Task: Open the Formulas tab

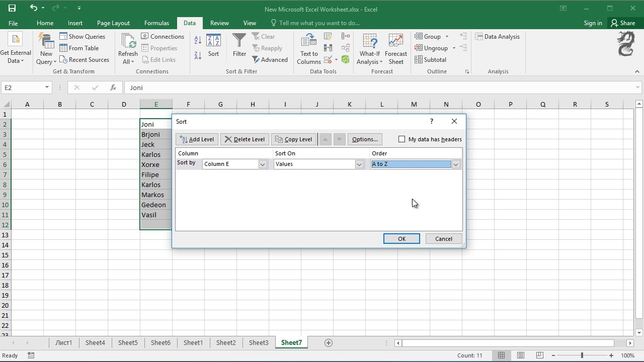Action: 156,23
